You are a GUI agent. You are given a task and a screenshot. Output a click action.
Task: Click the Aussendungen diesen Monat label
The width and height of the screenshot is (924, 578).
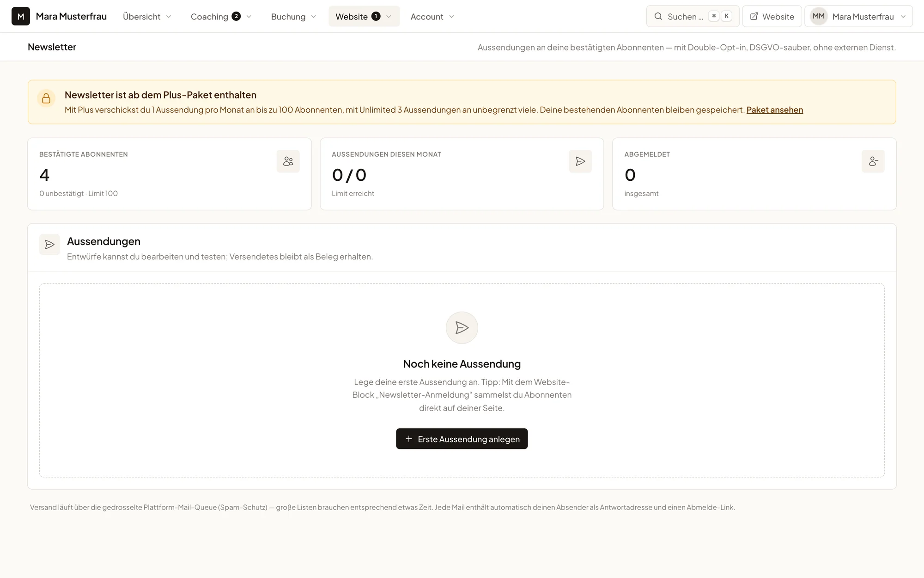coord(386,154)
